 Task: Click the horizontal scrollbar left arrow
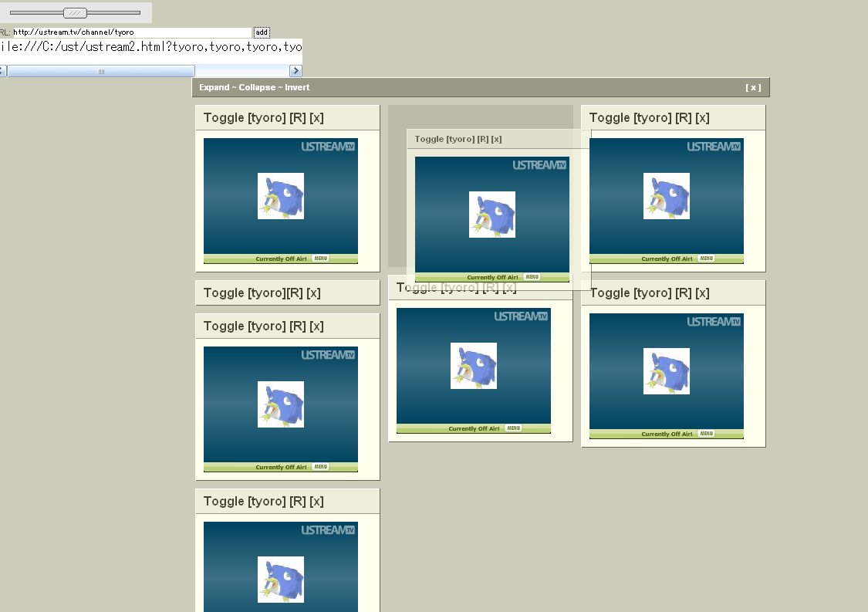2,71
